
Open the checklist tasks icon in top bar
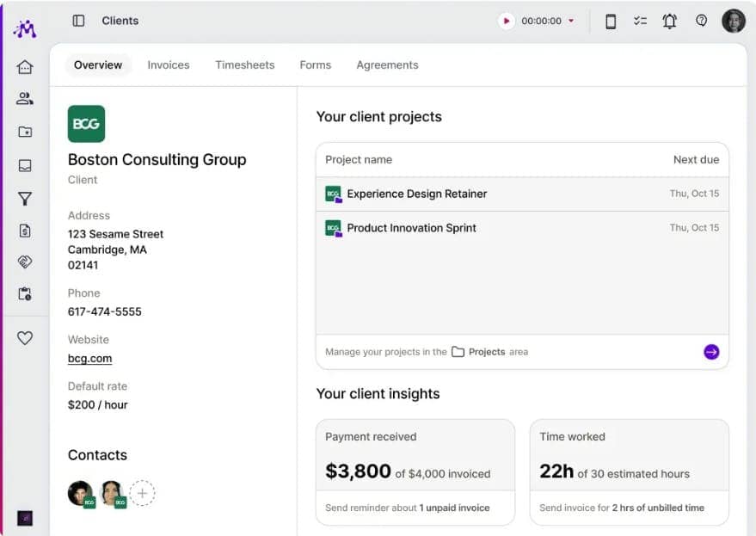[x=640, y=21]
